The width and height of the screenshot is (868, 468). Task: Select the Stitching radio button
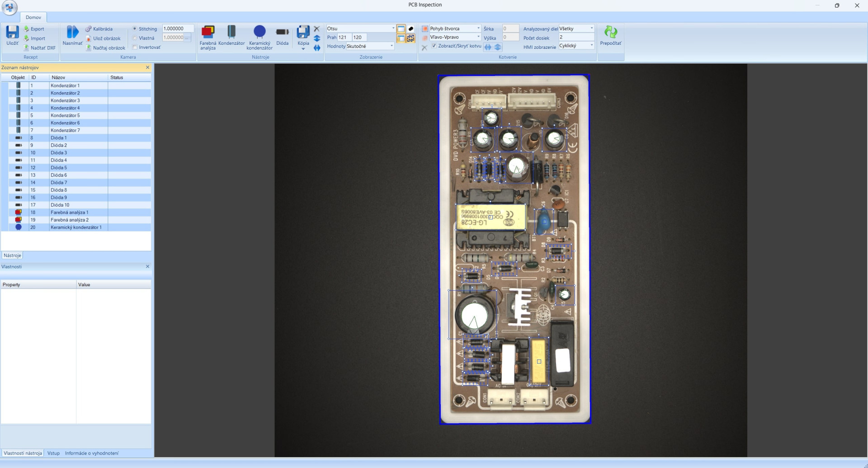tap(135, 29)
